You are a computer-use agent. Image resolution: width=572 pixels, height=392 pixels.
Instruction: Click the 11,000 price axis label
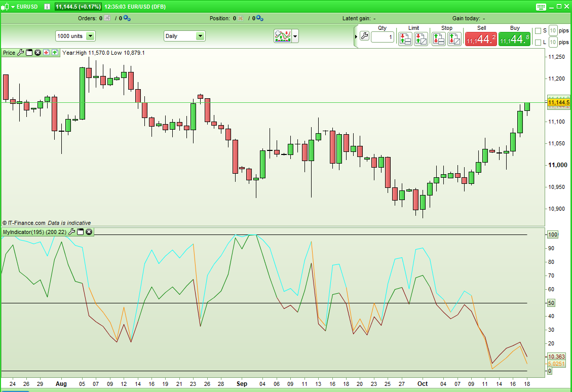tap(558, 165)
